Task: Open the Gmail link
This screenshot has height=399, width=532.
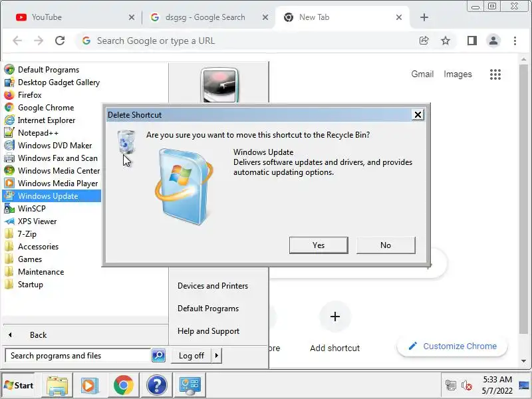Action: [x=422, y=74]
